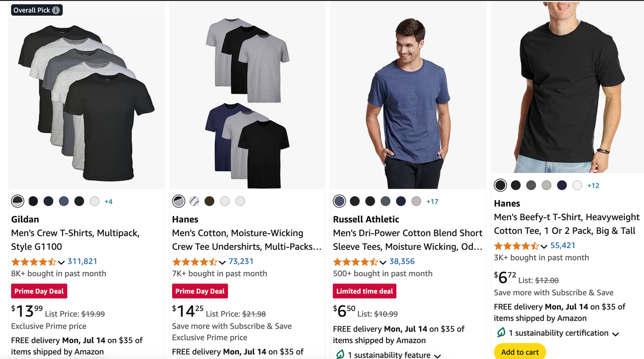Pick the light gray swatch for Russell Athletic
This screenshot has width=644, height=359.
coord(416,201)
